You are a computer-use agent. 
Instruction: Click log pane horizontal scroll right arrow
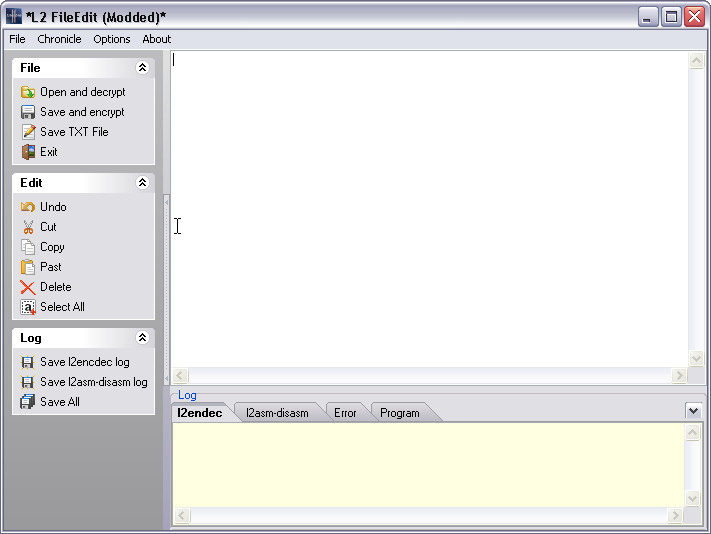tap(675, 516)
